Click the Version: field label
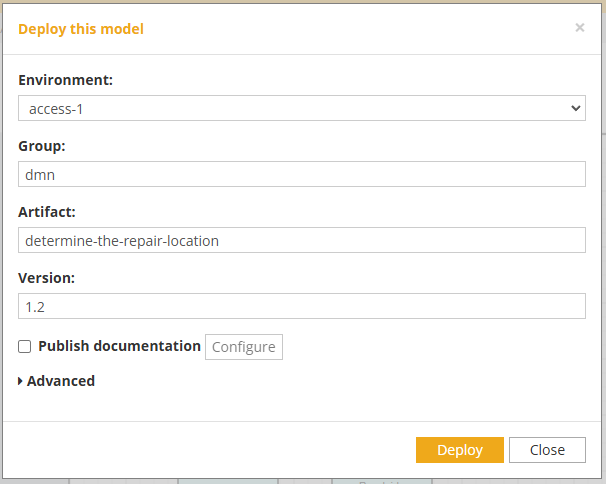 [46, 278]
